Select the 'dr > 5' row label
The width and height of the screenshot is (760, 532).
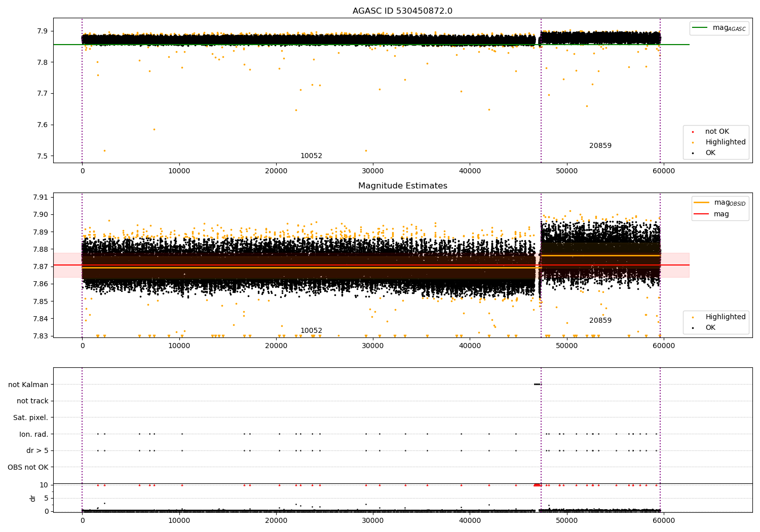[x=37, y=450]
